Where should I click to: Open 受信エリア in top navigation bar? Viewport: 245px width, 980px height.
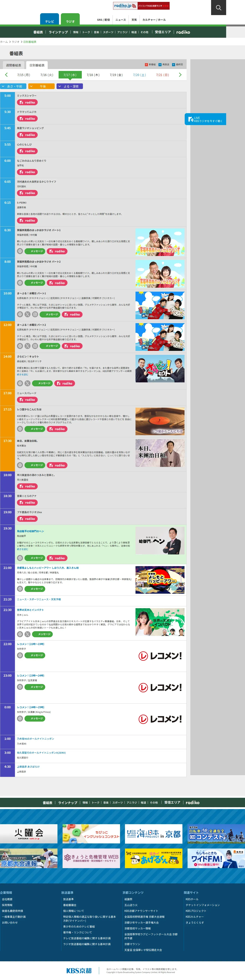coord(163,32)
